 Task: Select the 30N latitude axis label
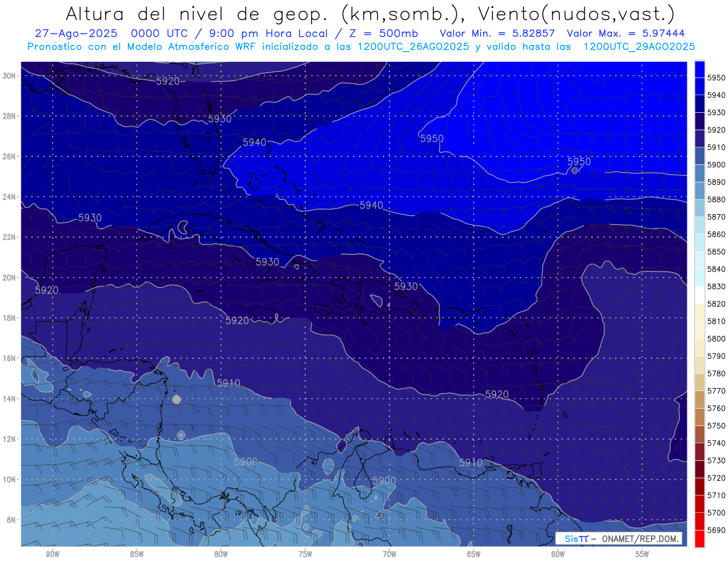point(10,76)
